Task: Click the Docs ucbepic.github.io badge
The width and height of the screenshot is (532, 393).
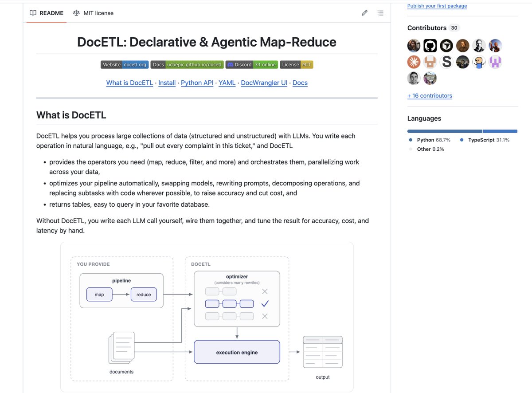Action: point(187,65)
